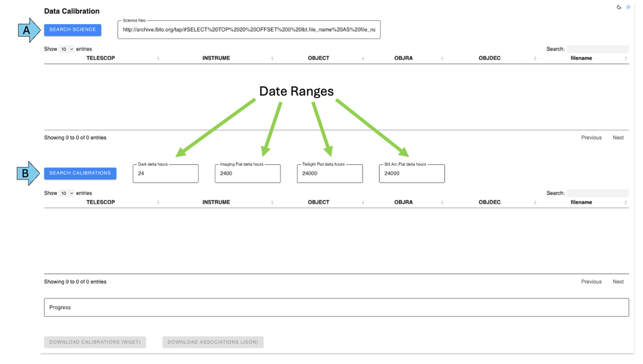Viewport: 643px width, 364px height.
Task: Click Download Calibrations (WGET) button
Action: [x=95, y=342]
